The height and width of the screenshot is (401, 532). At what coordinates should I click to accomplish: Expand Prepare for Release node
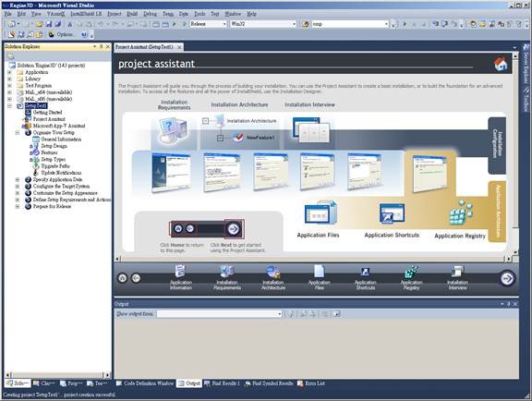click(18, 206)
